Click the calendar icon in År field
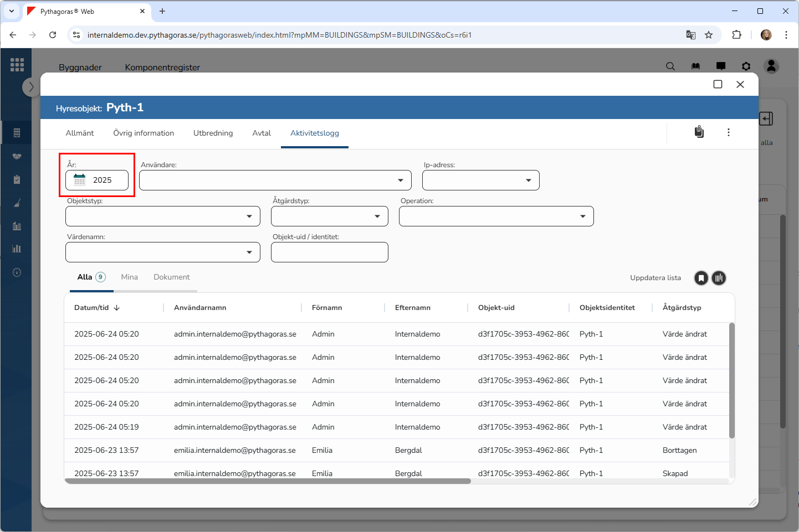The height and width of the screenshot is (532, 799). pos(80,180)
